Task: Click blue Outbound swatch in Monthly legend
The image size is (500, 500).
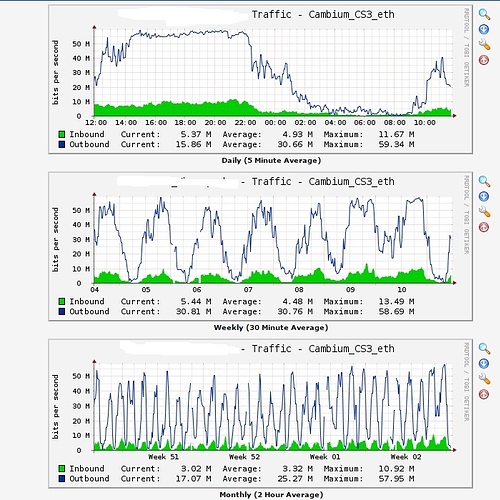Action: 62,479
